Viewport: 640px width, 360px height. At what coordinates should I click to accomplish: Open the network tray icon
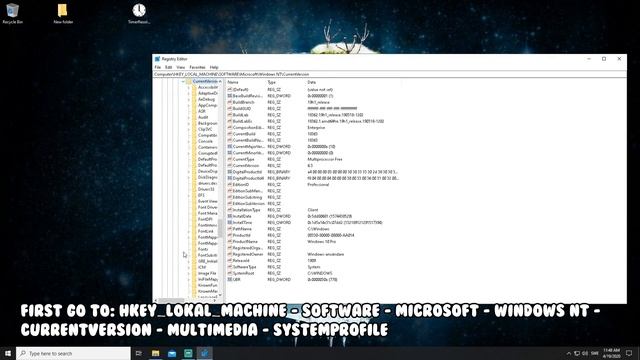(577, 353)
